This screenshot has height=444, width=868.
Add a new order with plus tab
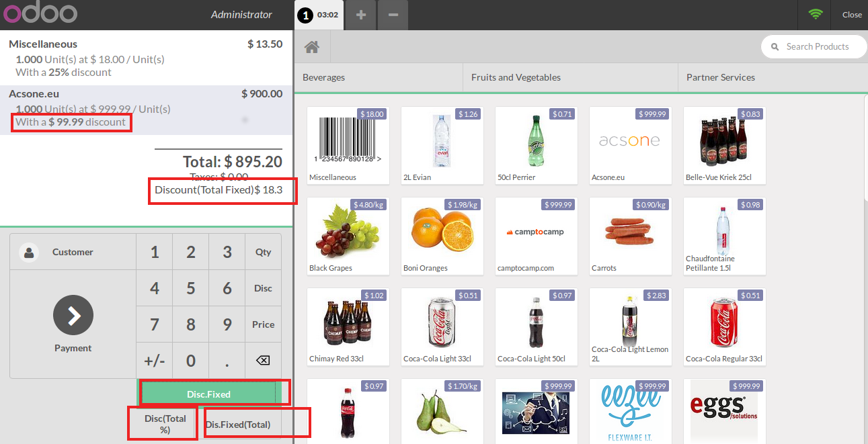tap(361, 15)
